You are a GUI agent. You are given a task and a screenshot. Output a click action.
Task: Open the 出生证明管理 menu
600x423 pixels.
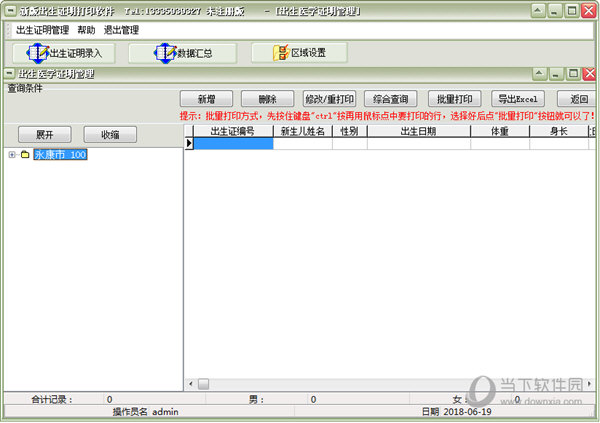click(42, 30)
